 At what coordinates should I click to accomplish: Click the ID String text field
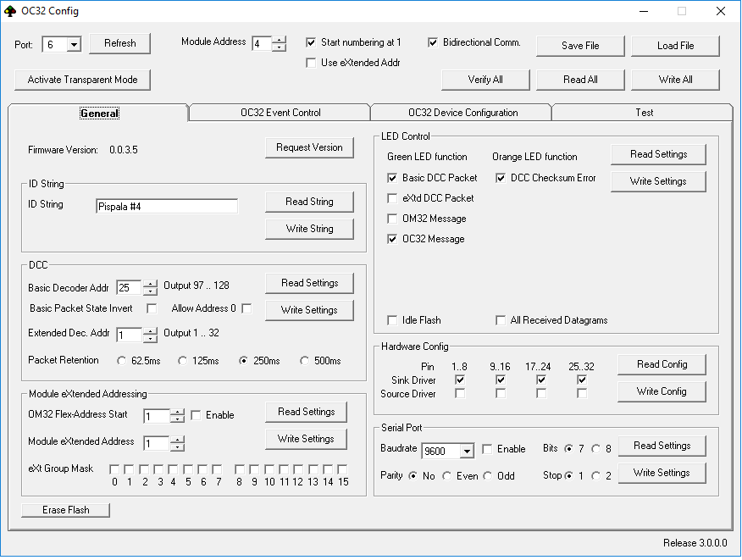point(167,206)
